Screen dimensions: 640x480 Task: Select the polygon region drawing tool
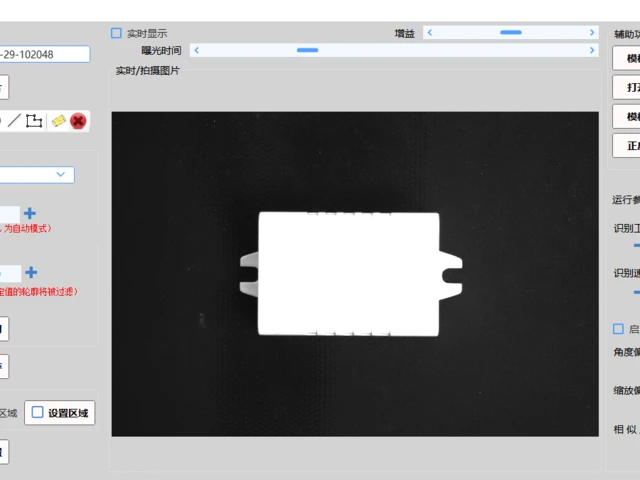34,121
